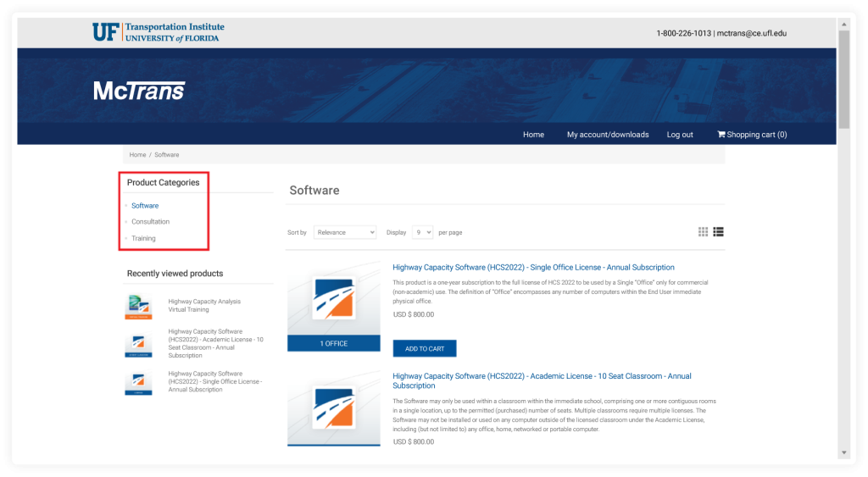Select Training product category
The height and width of the screenshot is (477, 868).
(143, 238)
